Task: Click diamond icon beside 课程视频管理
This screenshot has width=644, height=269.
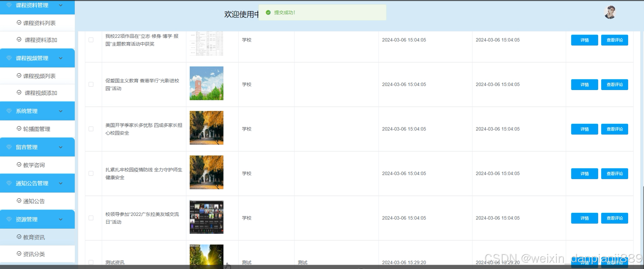Action: pos(9,58)
